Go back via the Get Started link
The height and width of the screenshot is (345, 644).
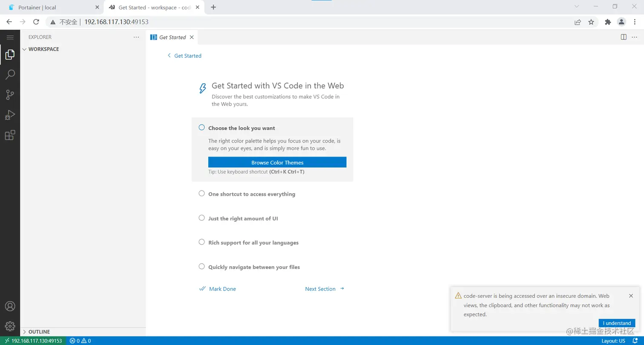(x=184, y=56)
